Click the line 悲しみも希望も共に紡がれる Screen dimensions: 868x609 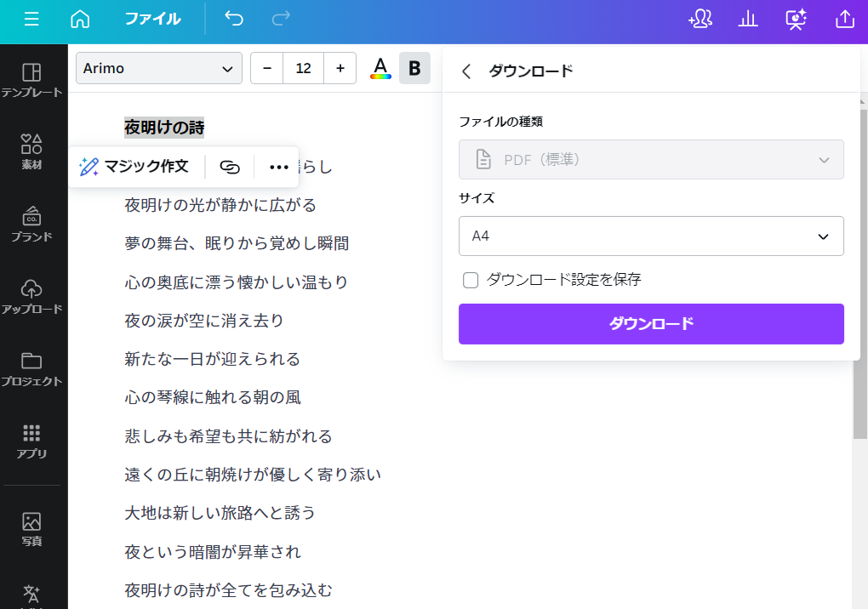(x=228, y=436)
